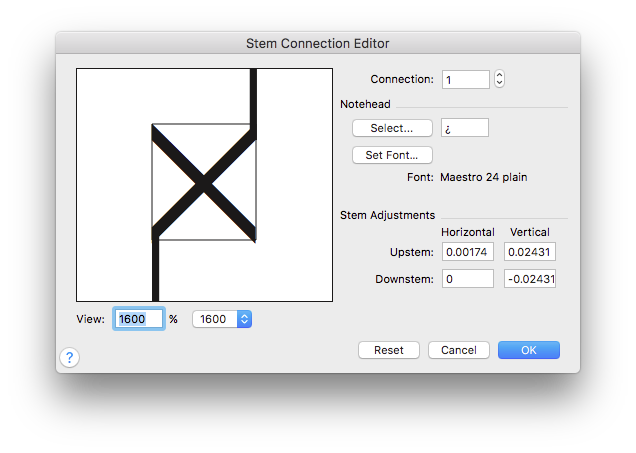Decrement the Connection stepper down arrow

499,83
